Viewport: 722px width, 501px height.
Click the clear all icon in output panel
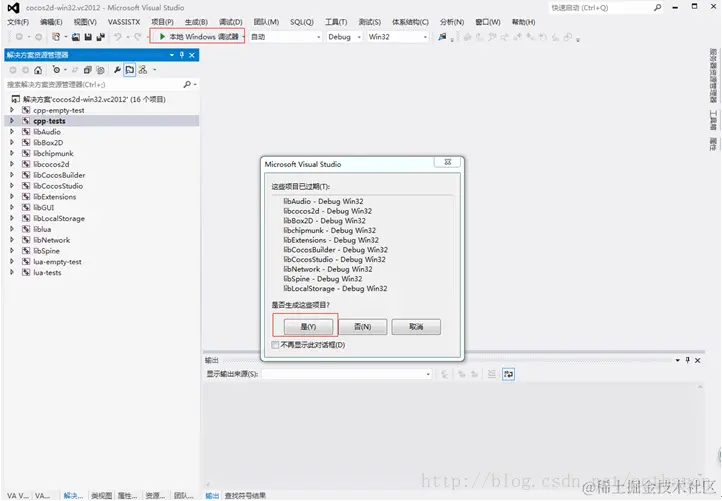click(x=492, y=374)
